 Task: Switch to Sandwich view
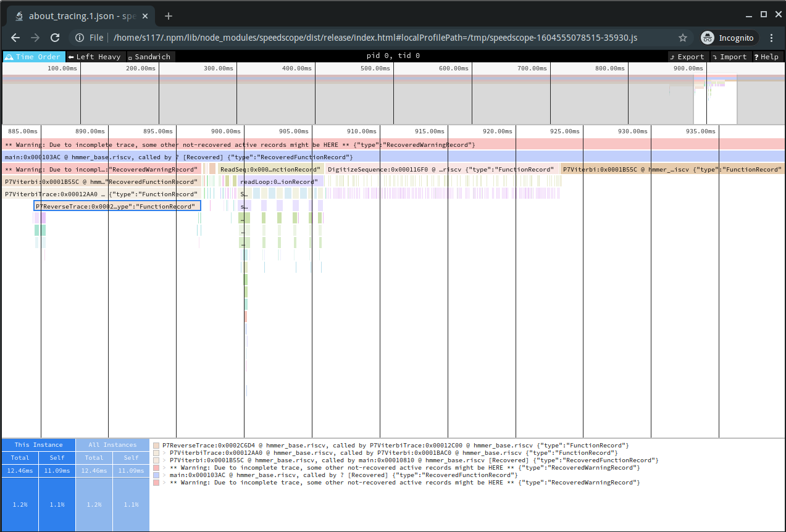149,57
